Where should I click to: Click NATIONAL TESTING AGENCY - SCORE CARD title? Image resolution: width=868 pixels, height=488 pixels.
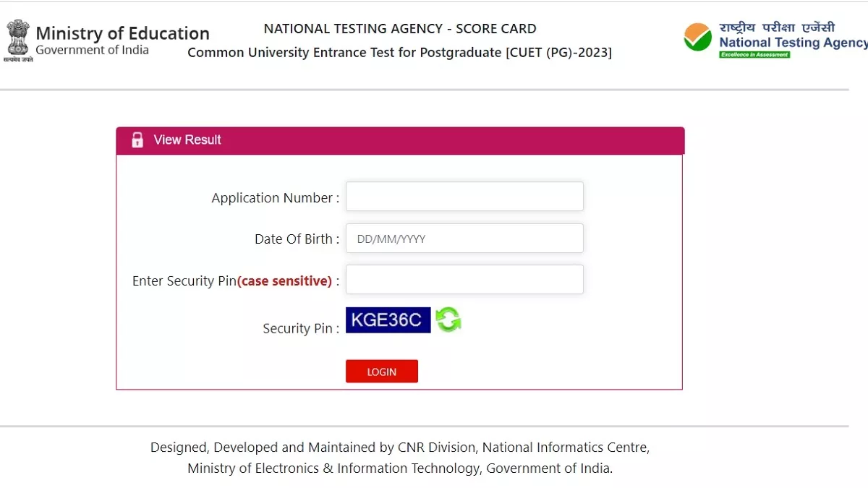click(x=400, y=29)
